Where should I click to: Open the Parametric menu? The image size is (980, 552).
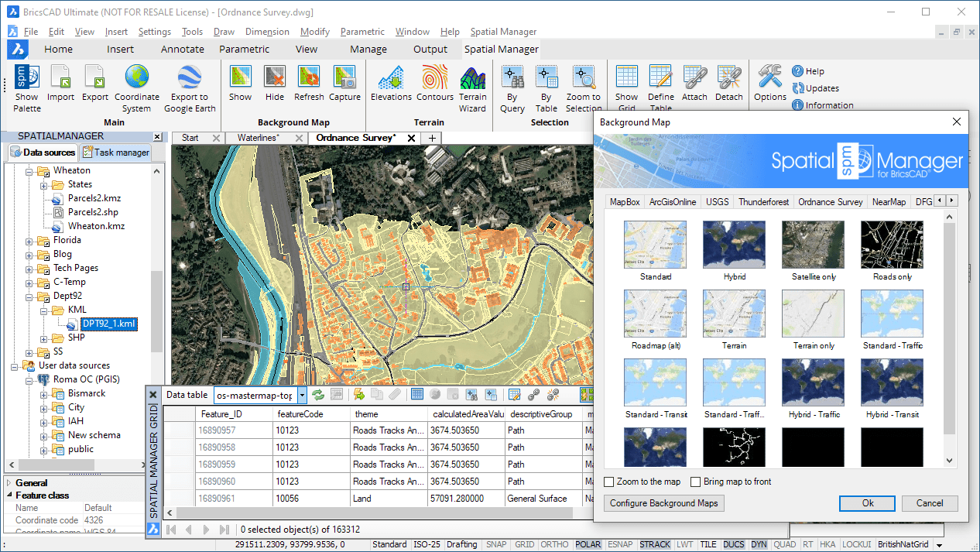coord(362,32)
